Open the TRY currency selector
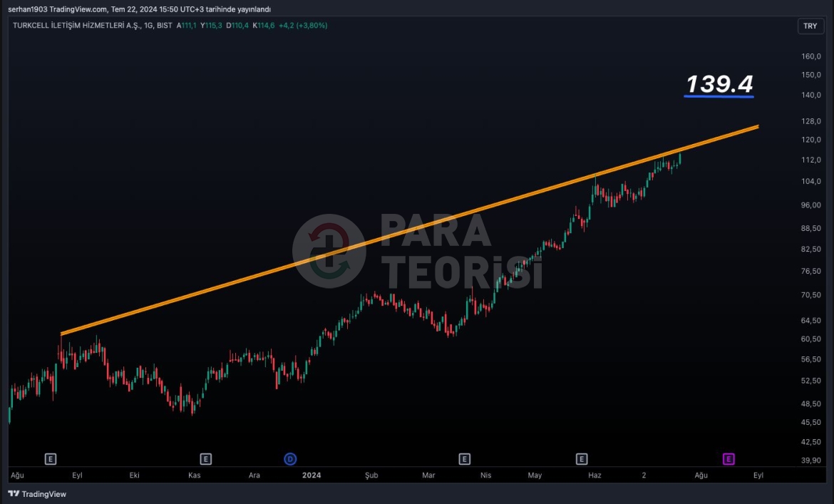Viewport: 834px width, 504px height. click(810, 26)
